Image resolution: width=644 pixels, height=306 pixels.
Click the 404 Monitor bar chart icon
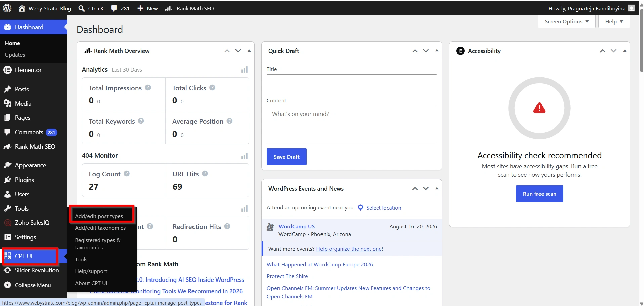[x=244, y=156]
